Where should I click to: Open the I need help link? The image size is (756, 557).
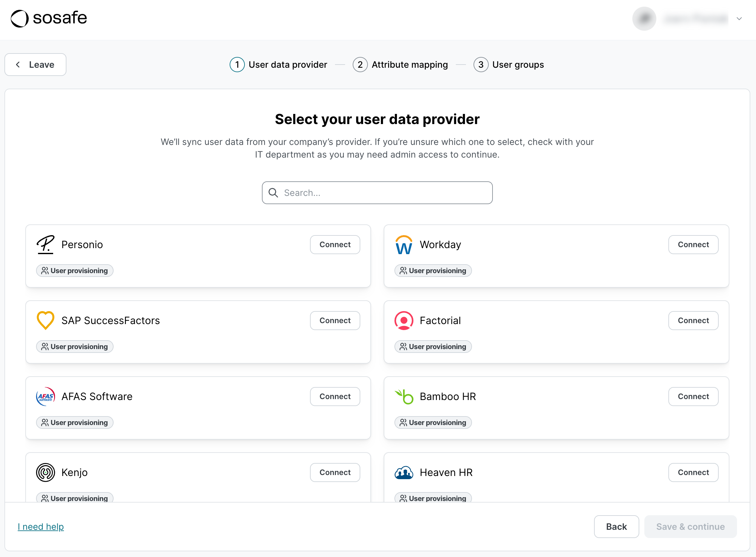pos(41,526)
